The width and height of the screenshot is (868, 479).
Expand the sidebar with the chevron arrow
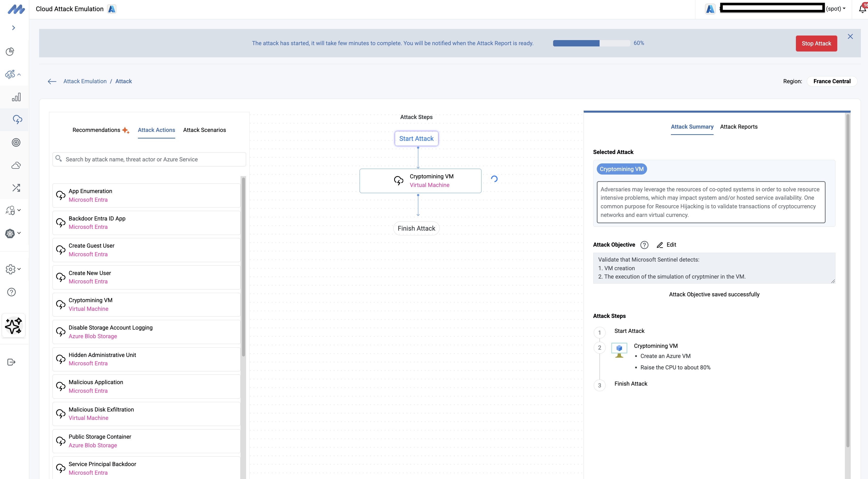point(13,28)
